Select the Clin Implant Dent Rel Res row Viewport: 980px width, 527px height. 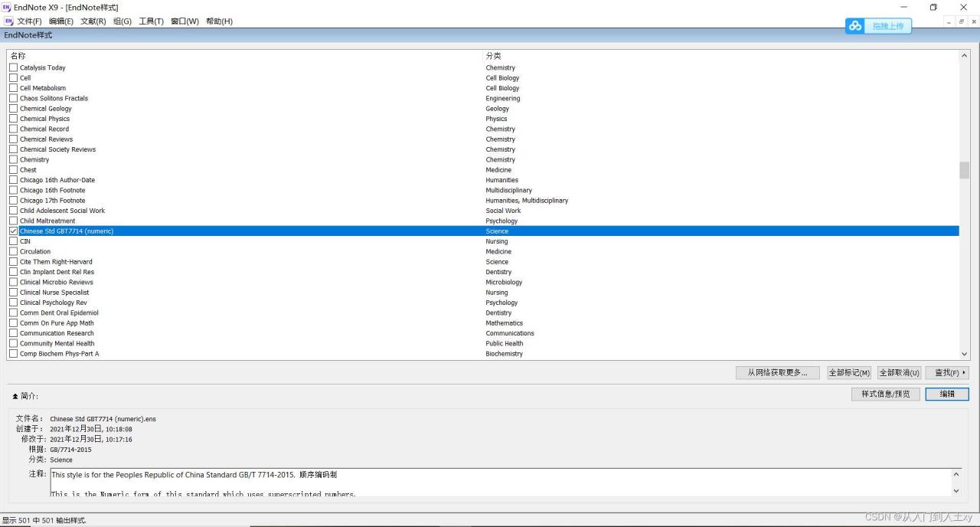pos(483,272)
